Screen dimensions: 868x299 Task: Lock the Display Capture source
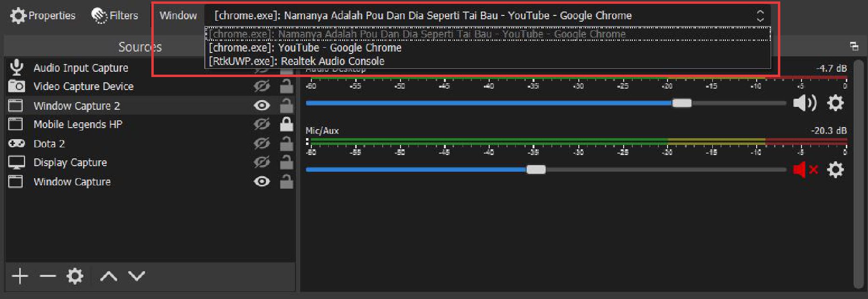287,162
